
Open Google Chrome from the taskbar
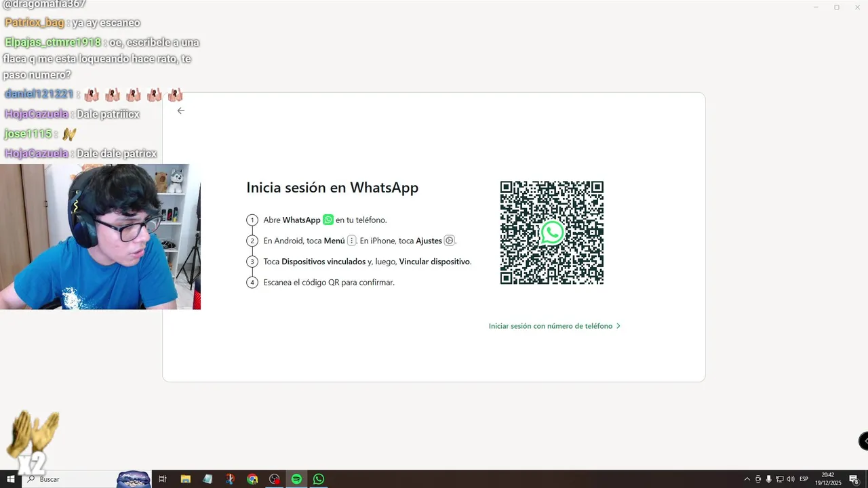tap(252, 479)
